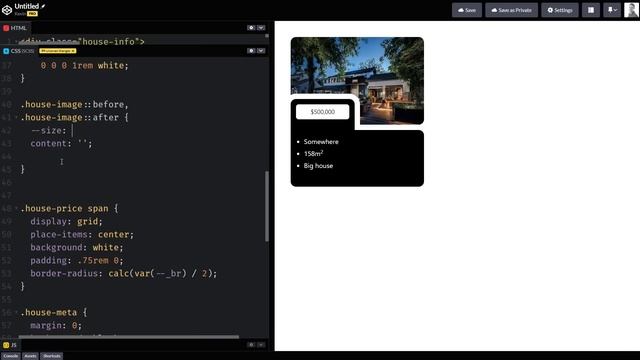The width and height of the screenshot is (640, 360).
Task: Click the house-info HTML code line
Action: point(82,42)
